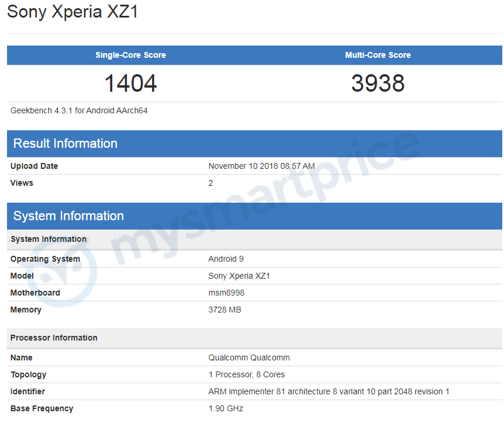
Task: Select the Single-Core Score header
Action: pos(130,55)
